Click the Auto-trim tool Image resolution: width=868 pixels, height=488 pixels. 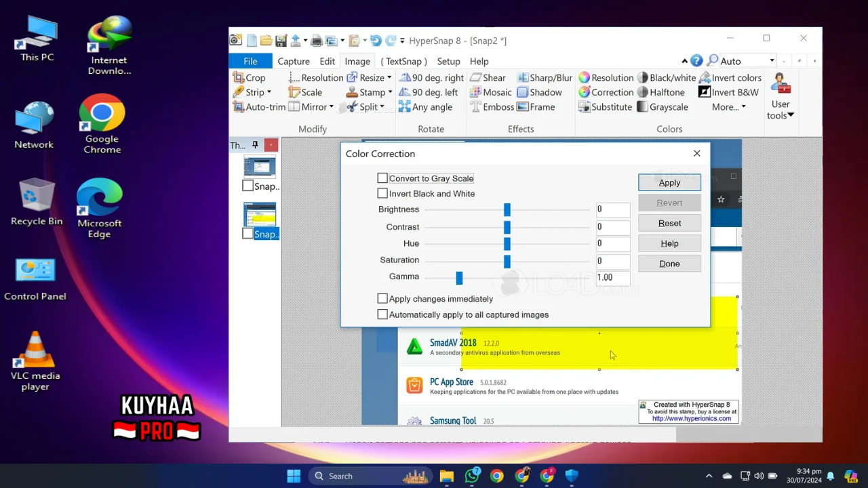click(x=259, y=107)
